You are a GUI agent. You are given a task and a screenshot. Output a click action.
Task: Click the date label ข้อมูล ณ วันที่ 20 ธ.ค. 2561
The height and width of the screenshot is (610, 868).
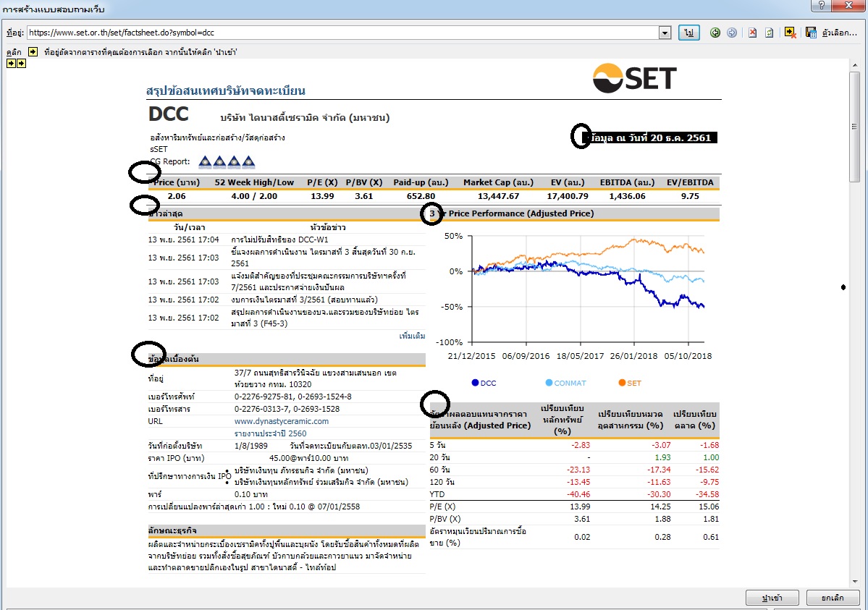click(650, 137)
